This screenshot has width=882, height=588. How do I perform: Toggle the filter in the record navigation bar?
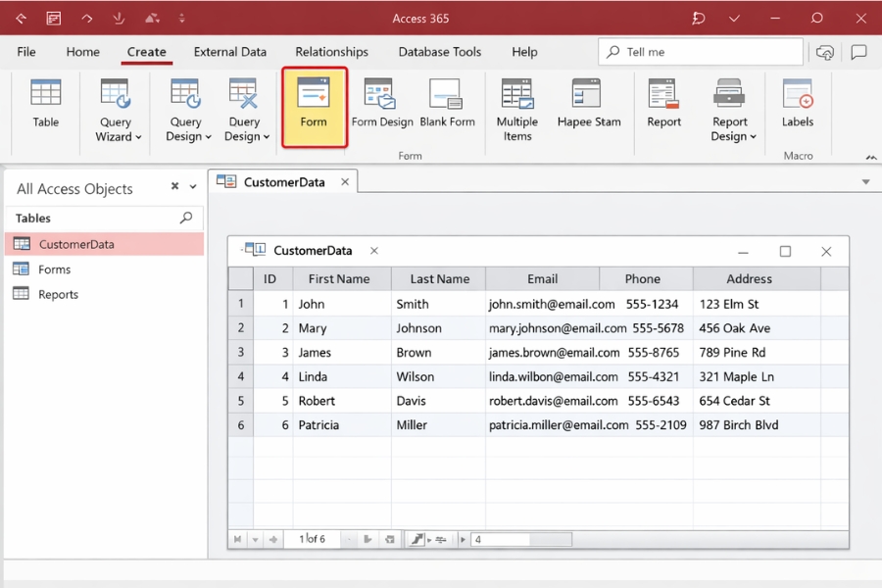[437, 538]
